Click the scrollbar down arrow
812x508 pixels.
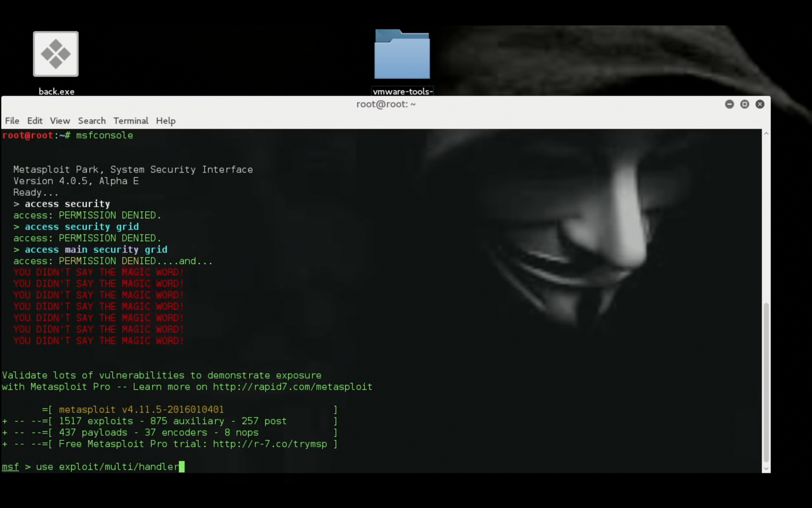(x=766, y=468)
